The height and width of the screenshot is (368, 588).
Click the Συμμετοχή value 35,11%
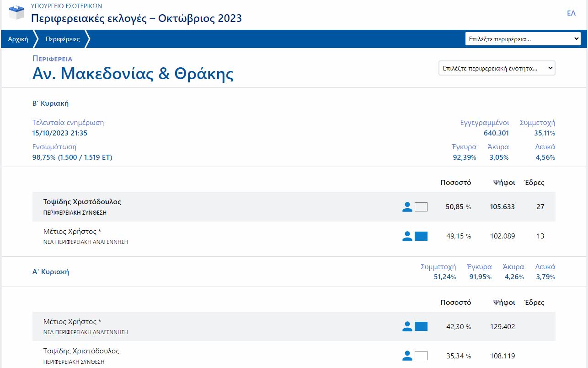pyautogui.click(x=545, y=133)
